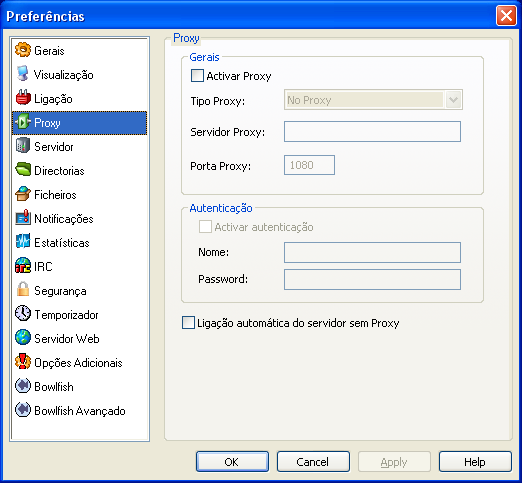This screenshot has width=522, height=483.
Task: Open the No Proxy combo box
Action: coord(373,99)
